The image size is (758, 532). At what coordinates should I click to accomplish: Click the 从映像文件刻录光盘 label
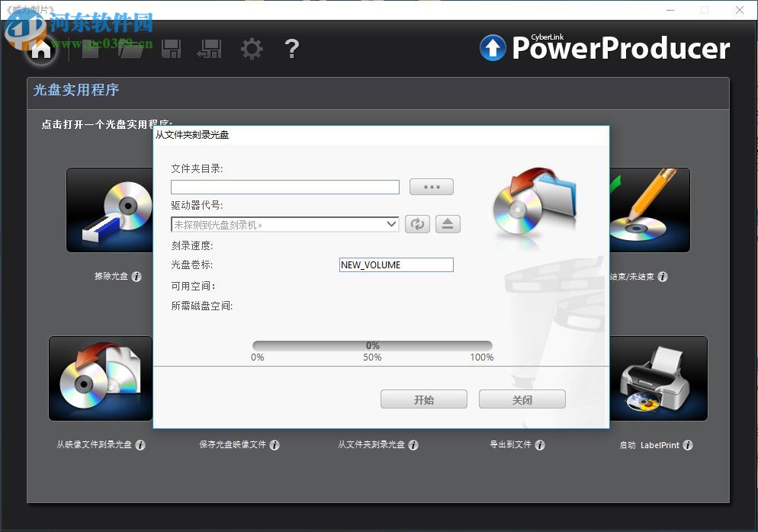click(x=94, y=444)
